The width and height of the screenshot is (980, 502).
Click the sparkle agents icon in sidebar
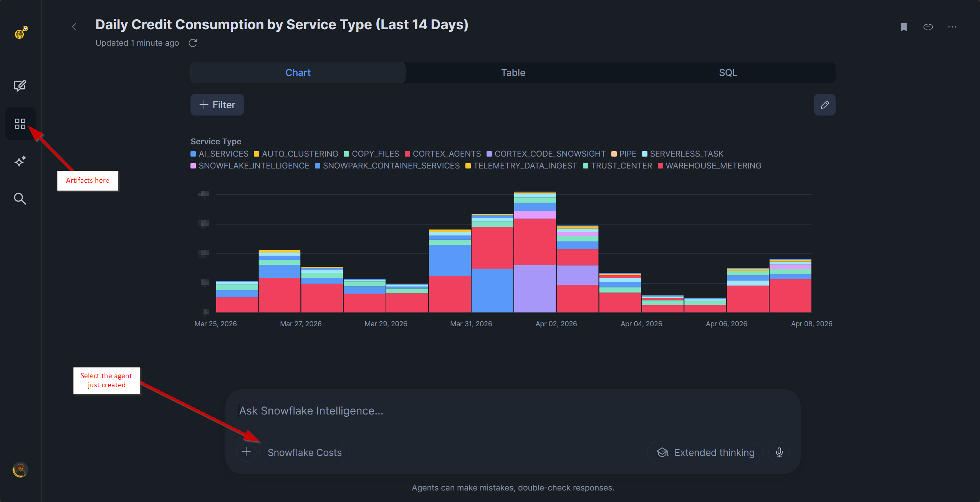pyautogui.click(x=20, y=161)
